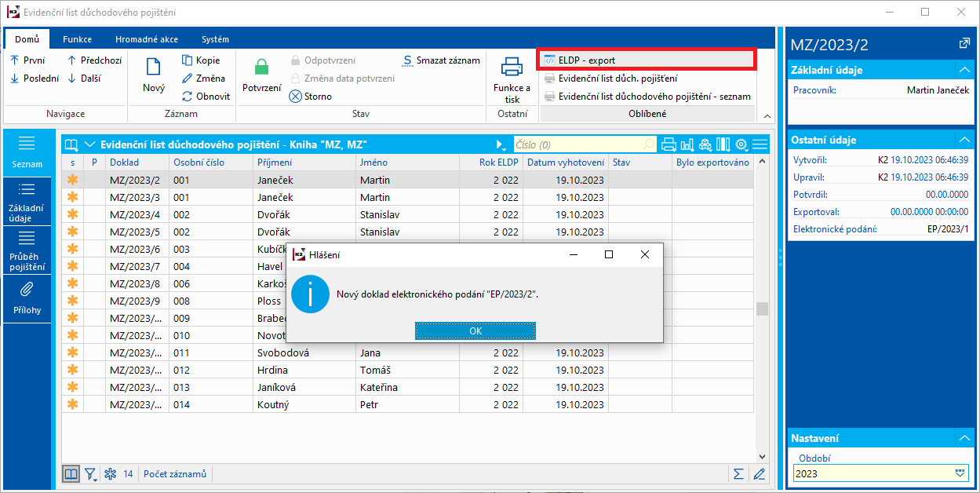Collapse the Ostatní údaje panel
Screen dimensions: 980x493
point(963,140)
